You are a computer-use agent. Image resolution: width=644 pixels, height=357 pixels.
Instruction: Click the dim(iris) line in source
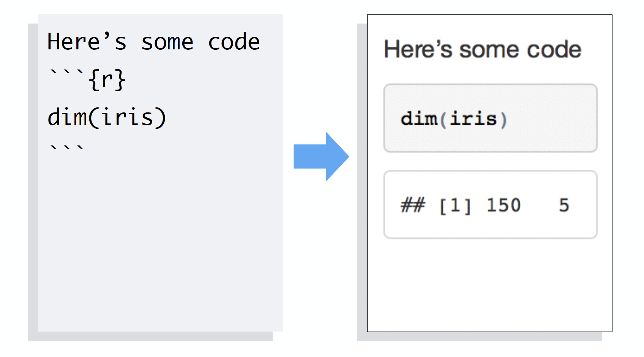[x=107, y=117]
